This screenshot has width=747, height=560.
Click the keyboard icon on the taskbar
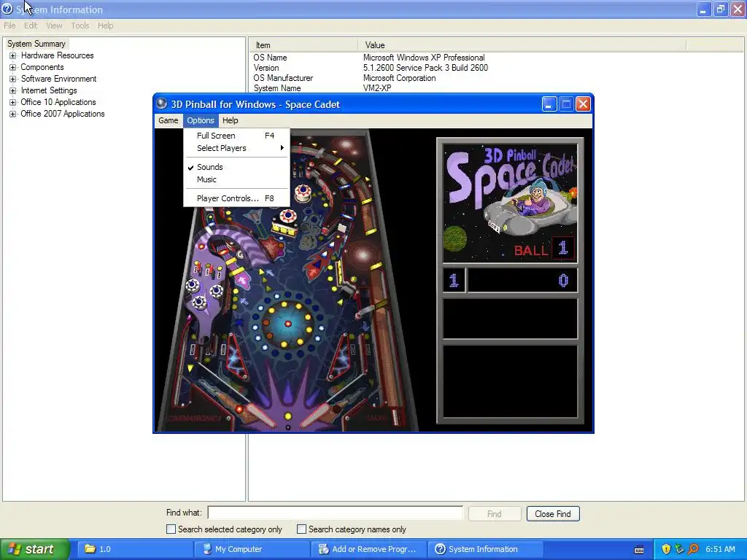tap(639, 550)
